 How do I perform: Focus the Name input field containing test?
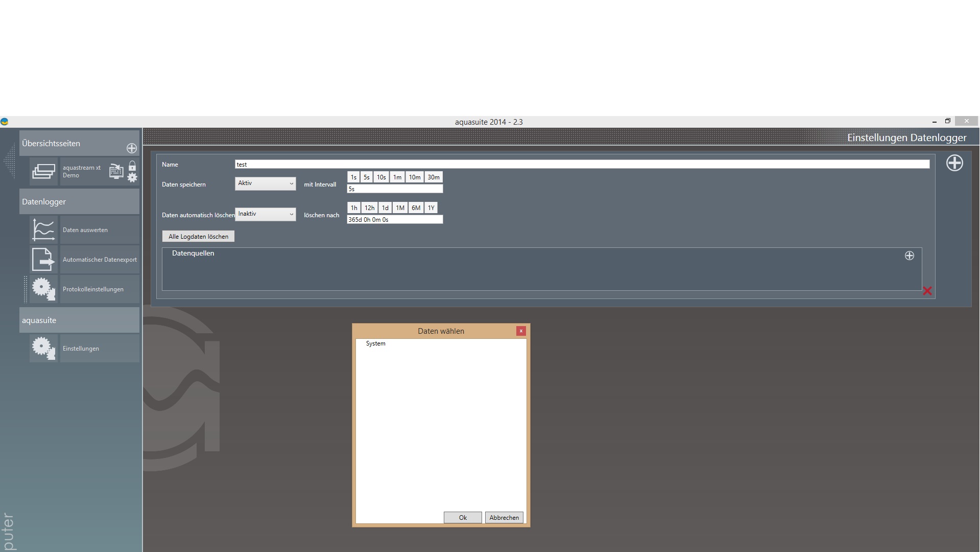[x=582, y=165]
